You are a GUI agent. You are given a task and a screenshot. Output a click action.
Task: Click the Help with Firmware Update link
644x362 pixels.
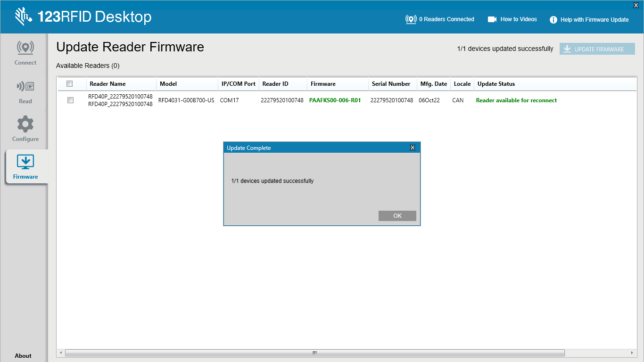click(594, 20)
